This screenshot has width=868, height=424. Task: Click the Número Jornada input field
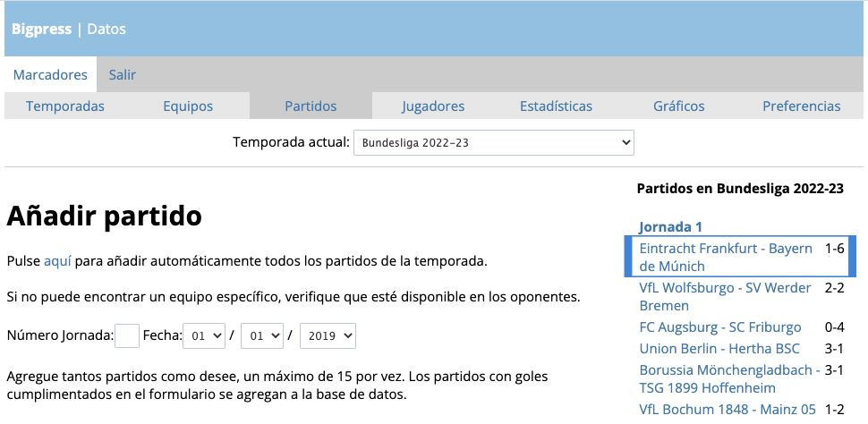pyautogui.click(x=127, y=336)
